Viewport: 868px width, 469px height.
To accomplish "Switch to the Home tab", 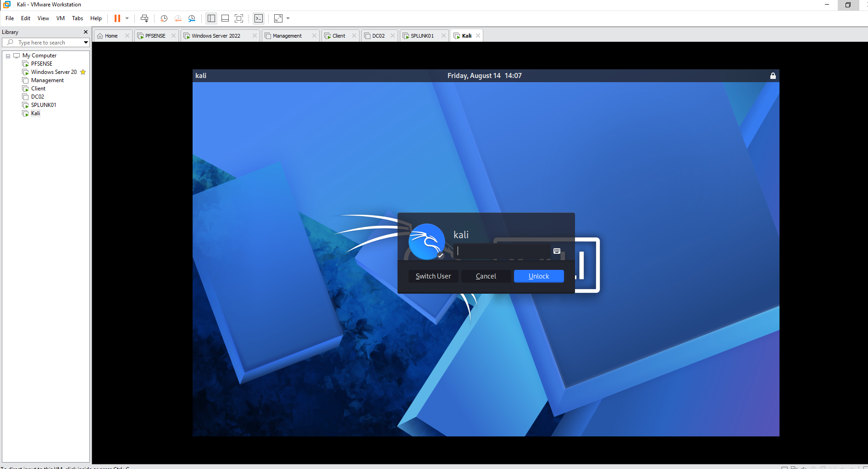I will (111, 36).
